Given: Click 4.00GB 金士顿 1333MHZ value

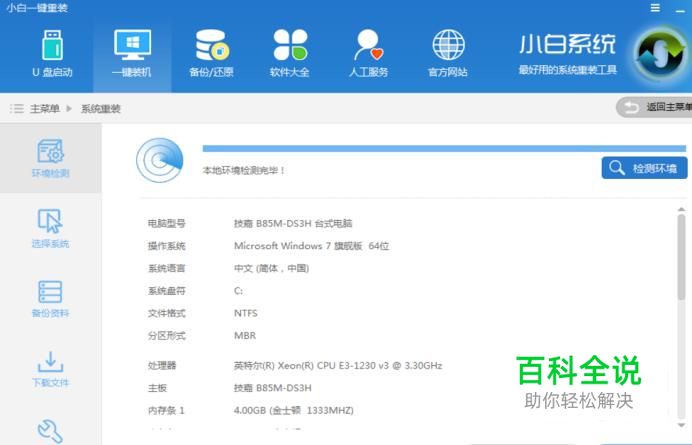Looking at the screenshot, I should (293, 411).
